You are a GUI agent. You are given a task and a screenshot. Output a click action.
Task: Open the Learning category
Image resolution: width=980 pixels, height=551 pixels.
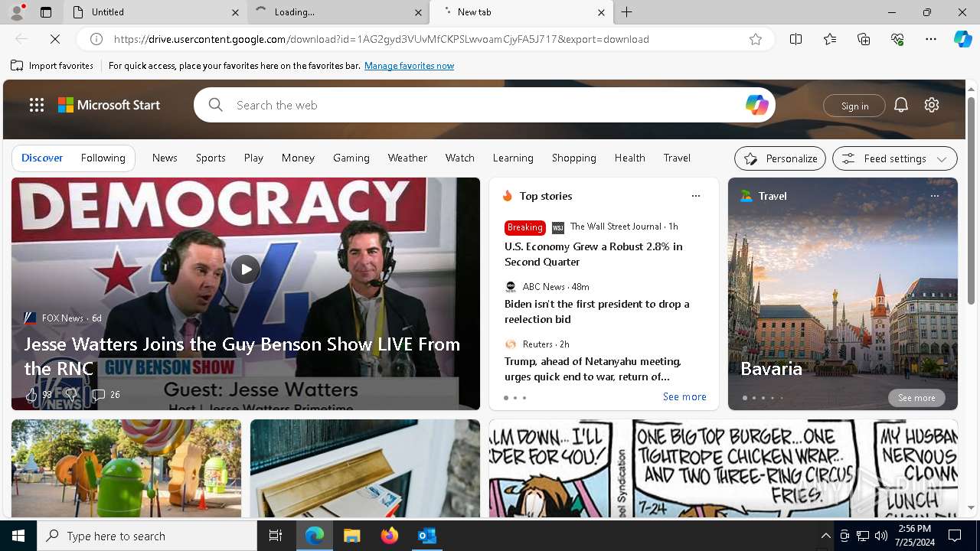pos(513,158)
